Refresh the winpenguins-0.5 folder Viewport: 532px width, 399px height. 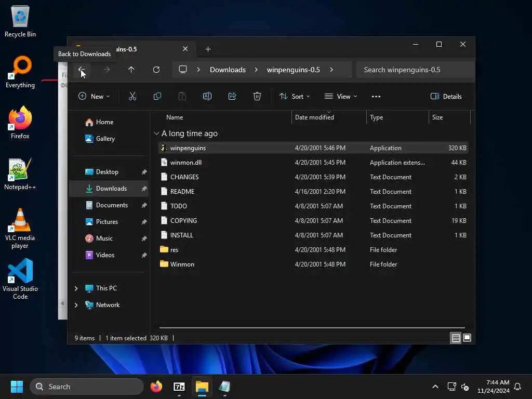coord(156,70)
